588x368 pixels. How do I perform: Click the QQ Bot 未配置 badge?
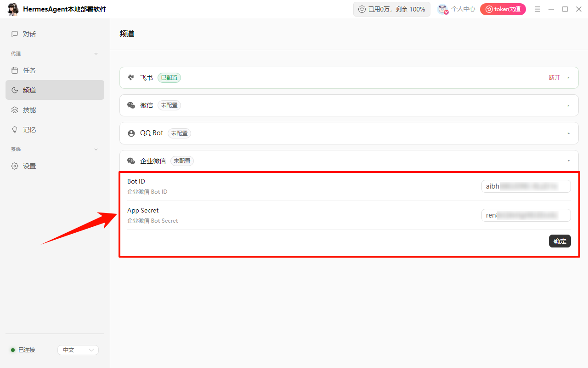pos(179,133)
